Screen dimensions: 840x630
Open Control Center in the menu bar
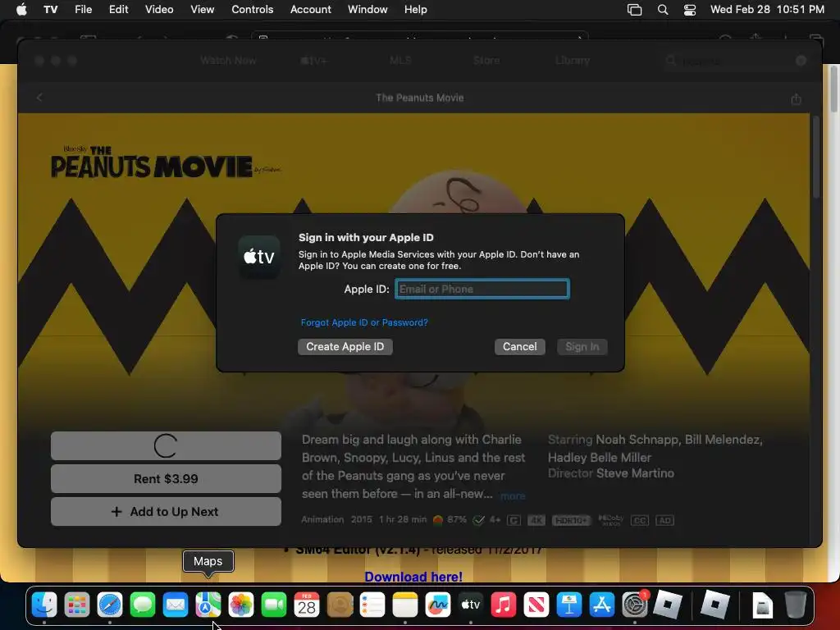point(690,10)
